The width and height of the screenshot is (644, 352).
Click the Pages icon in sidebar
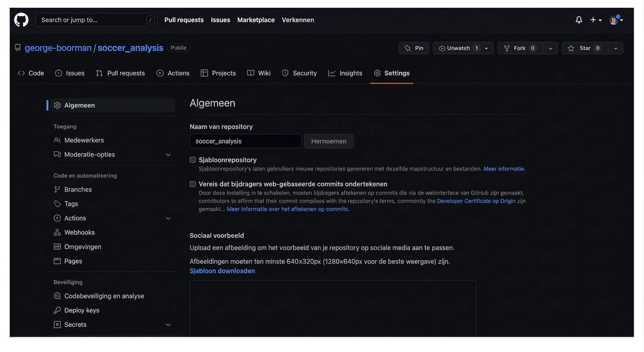coord(57,261)
